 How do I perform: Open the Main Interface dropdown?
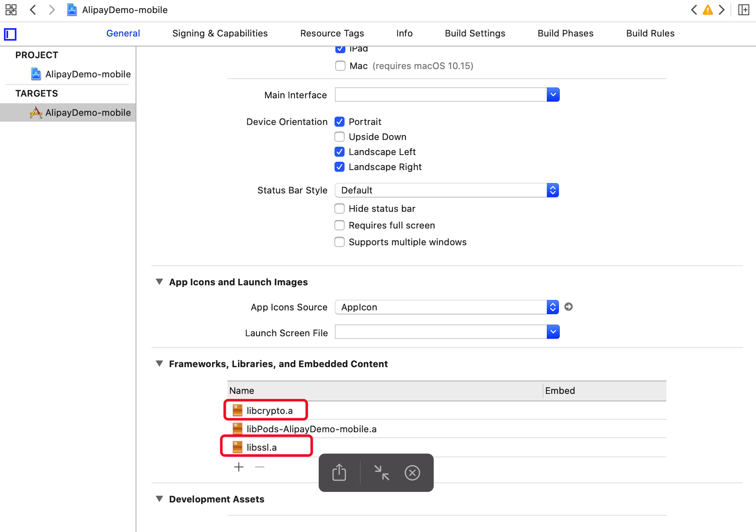(x=553, y=95)
